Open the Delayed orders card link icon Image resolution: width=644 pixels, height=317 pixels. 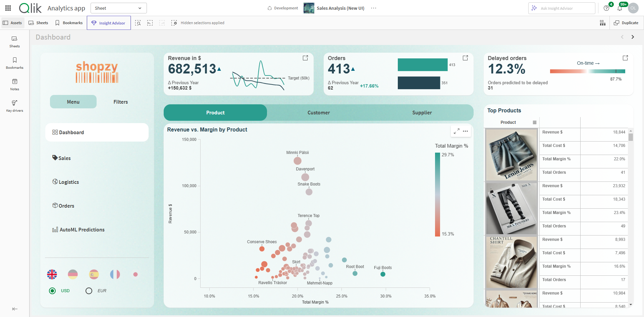(625, 58)
